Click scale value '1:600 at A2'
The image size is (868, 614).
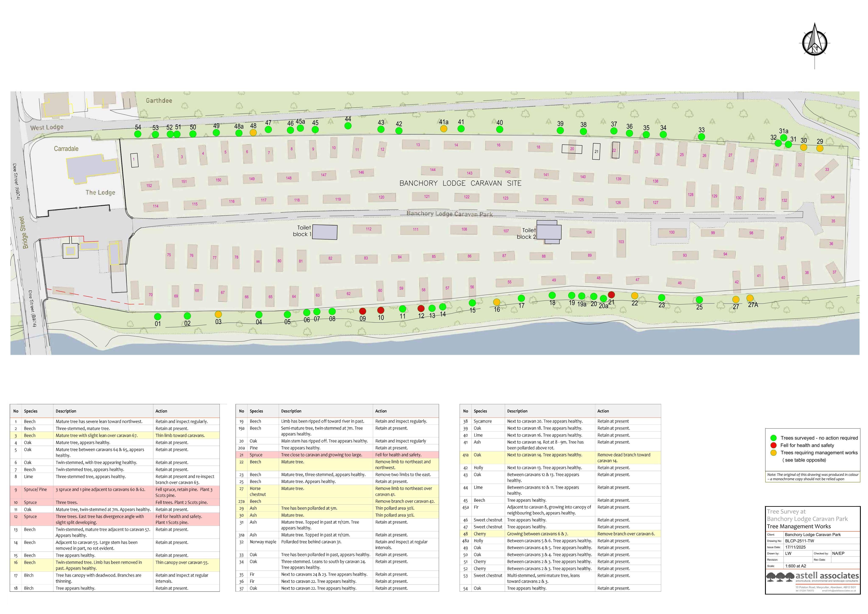tap(795, 566)
